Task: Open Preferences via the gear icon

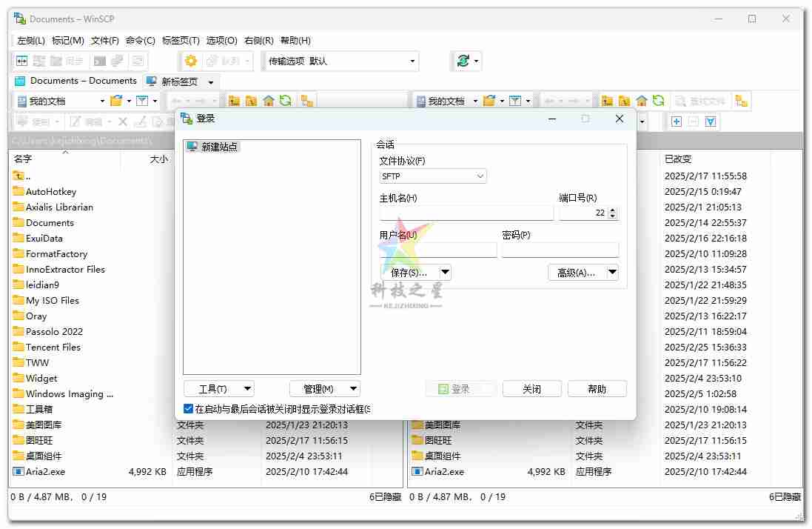Action: pyautogui.click(x=191, y=61)
